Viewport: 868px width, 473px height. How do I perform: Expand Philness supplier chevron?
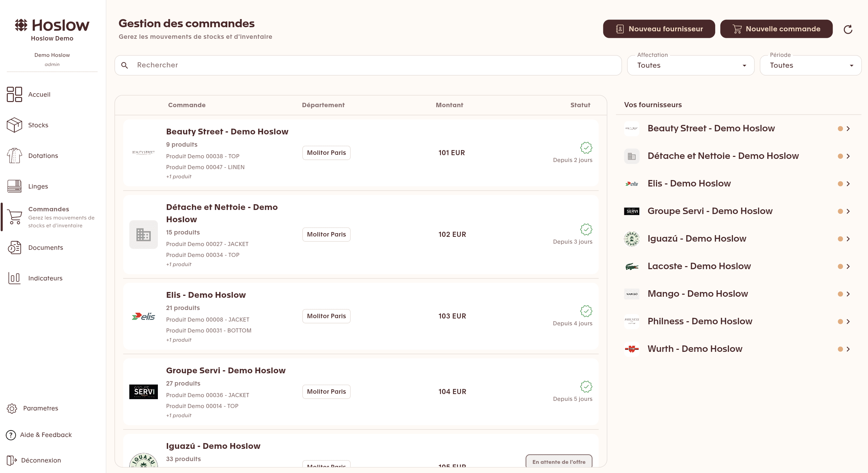(x=848, y=322)
